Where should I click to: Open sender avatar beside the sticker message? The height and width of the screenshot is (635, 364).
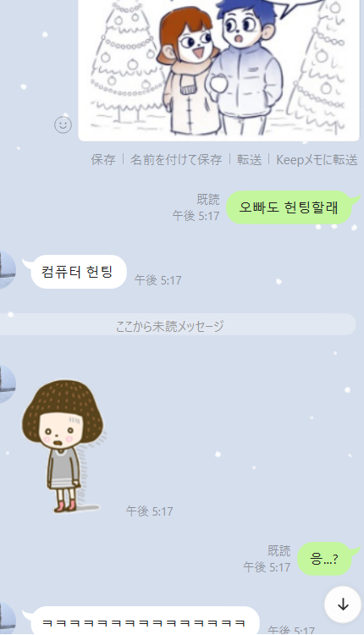[x=7, y=384]
